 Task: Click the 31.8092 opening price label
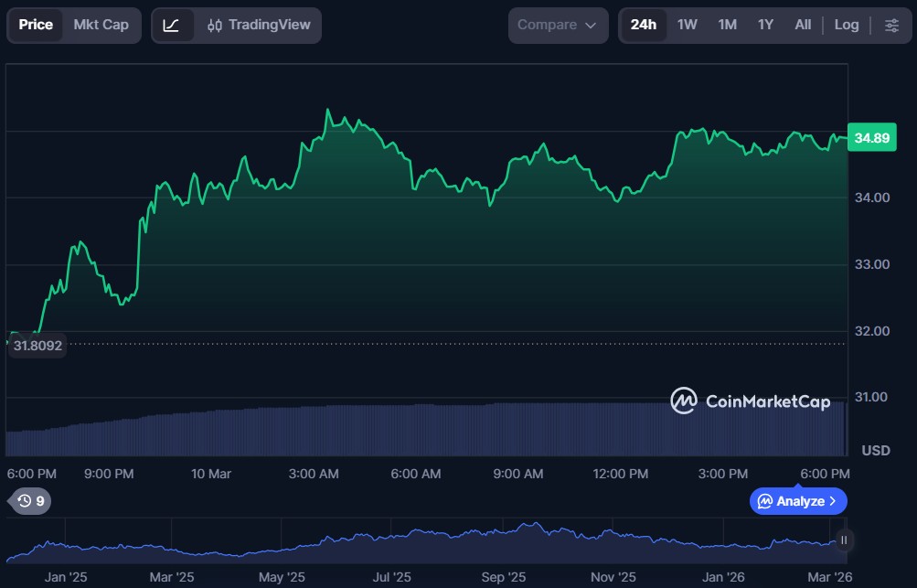pyautogui.click(x=37, y=346)
